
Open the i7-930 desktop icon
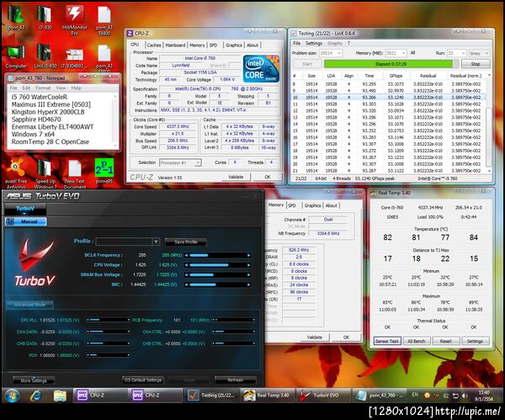[45, 19]
